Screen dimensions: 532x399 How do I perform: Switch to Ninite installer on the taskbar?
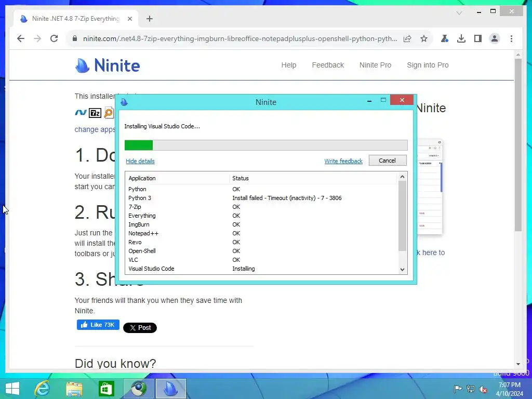[x=170, y=389]
